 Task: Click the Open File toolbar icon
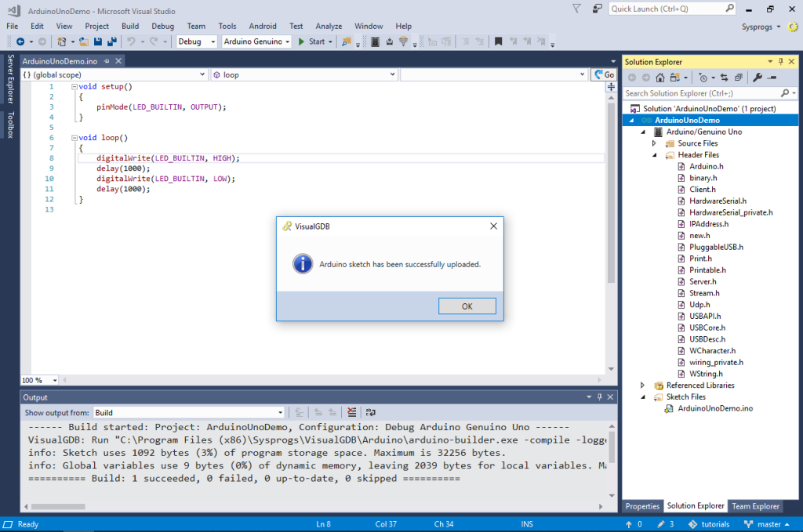83,42
